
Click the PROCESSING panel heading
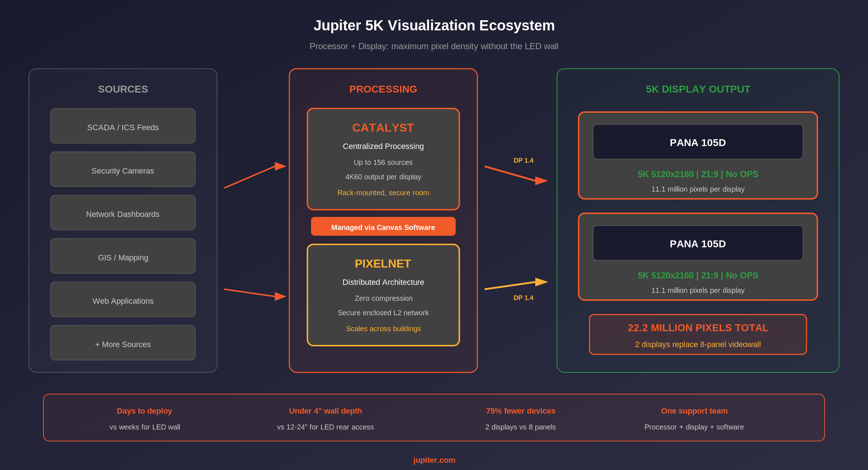(x=383, y=89)
